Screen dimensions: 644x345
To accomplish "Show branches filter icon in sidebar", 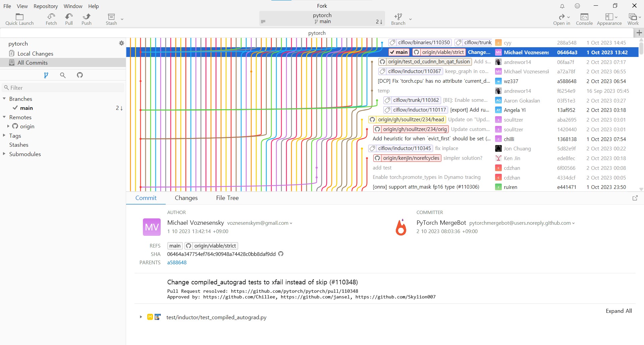I will [x=46, y=75].
